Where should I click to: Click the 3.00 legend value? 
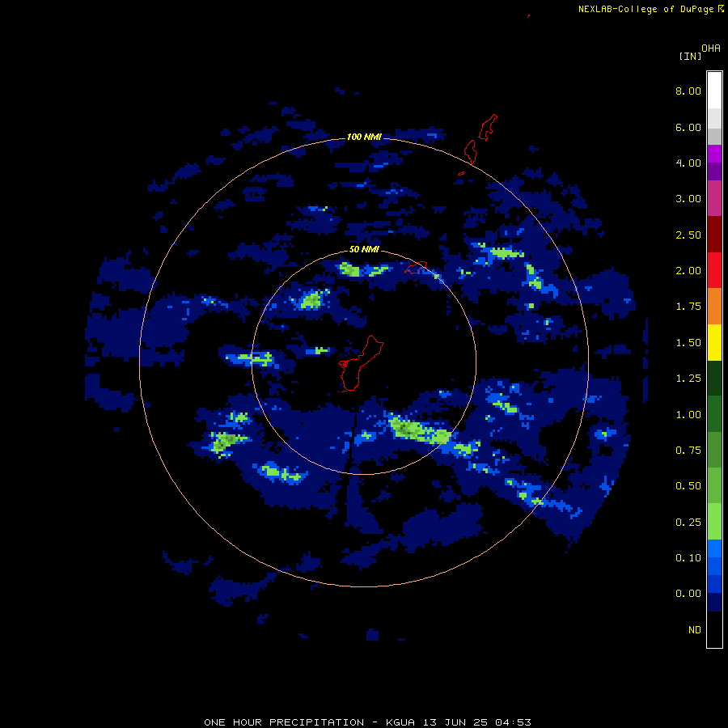pos(688,198)
